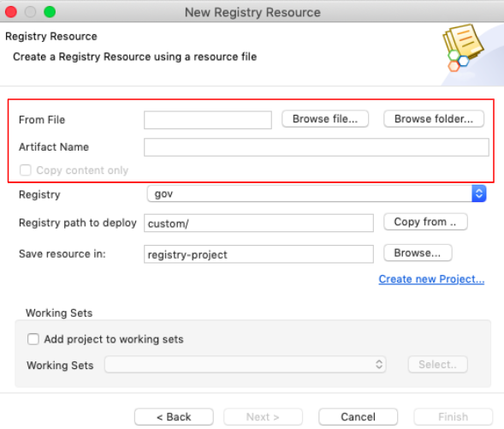Toggle the Copy content only checkbox

(26, 170)
